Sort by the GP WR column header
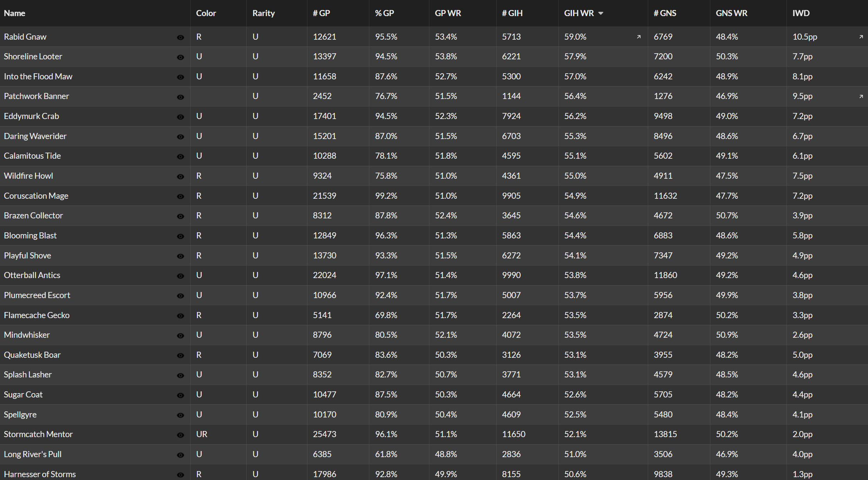The image size is (868, 480). pyautogui.click(x=448, y=13)
